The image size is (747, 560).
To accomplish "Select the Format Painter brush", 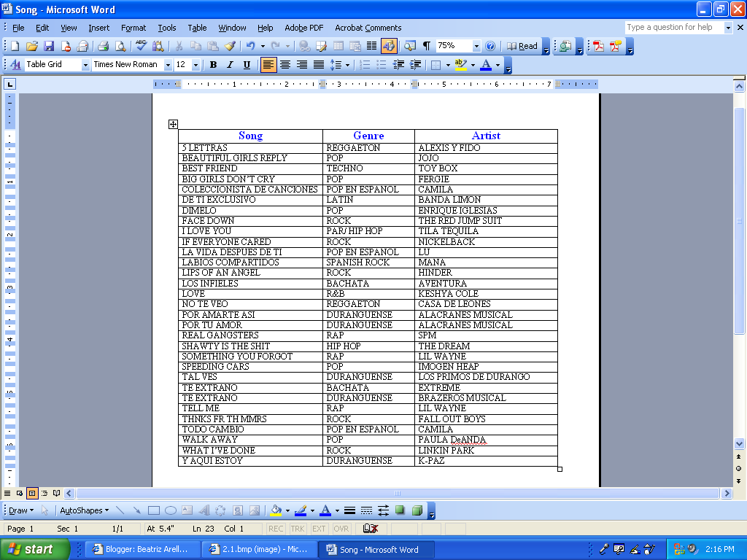I will (230, 46).
